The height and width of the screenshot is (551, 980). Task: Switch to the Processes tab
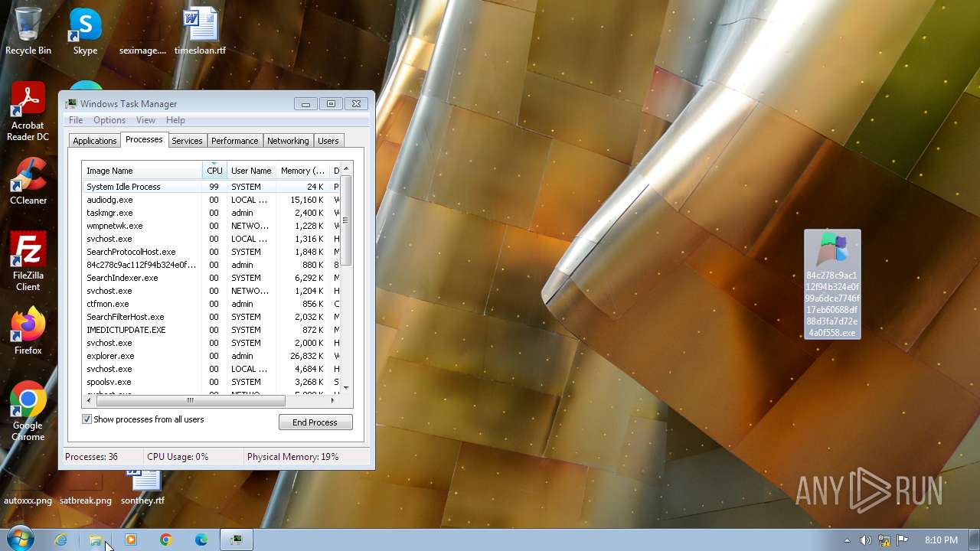pos(144,139)
